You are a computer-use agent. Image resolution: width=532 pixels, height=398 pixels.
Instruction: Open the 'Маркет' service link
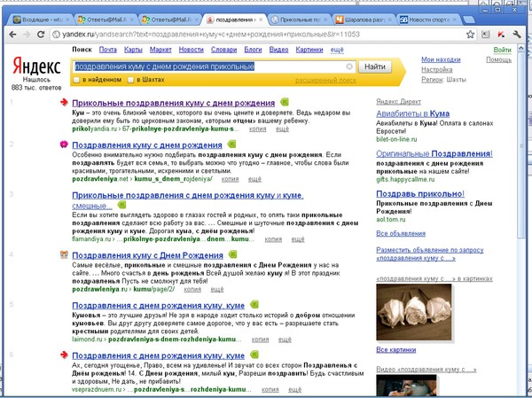160,50
